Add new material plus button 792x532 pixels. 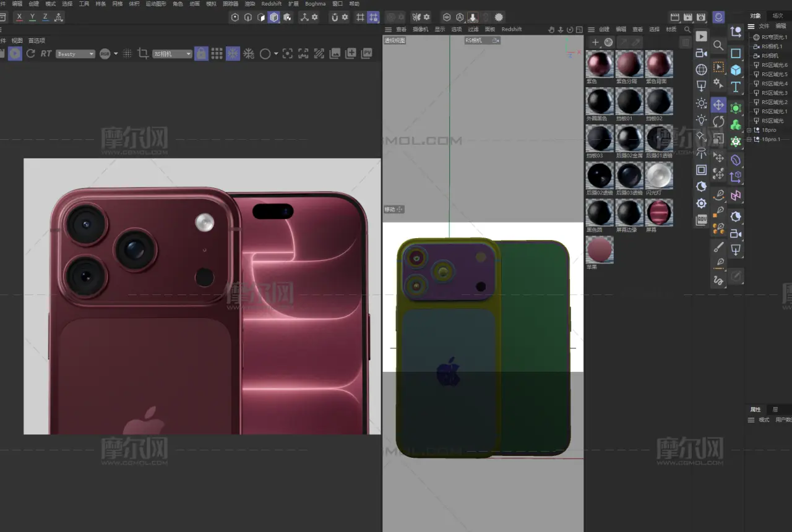595,42
